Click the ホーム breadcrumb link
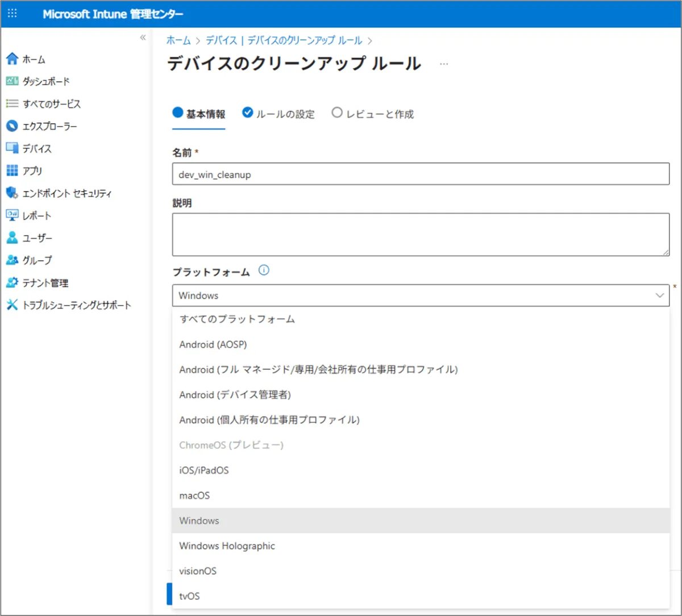682x616 pixels. (178, 40)
